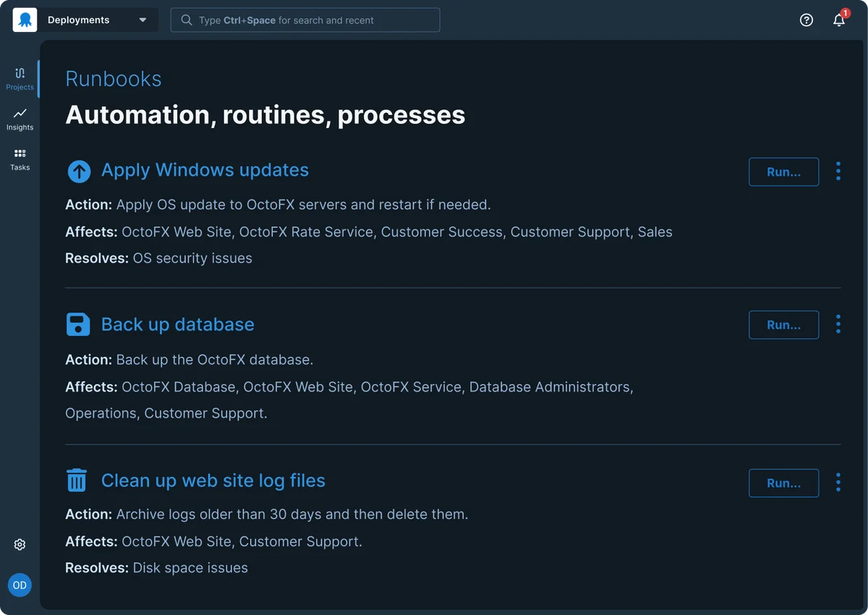Click the Back up database floppy-disk icon
868x615 pixels.
(78, 325)
